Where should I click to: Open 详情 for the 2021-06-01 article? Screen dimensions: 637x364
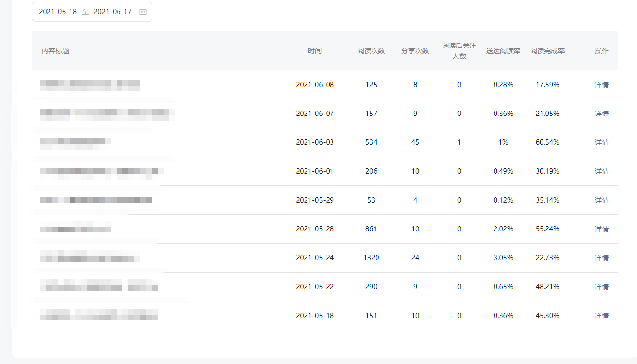[601, 171]
